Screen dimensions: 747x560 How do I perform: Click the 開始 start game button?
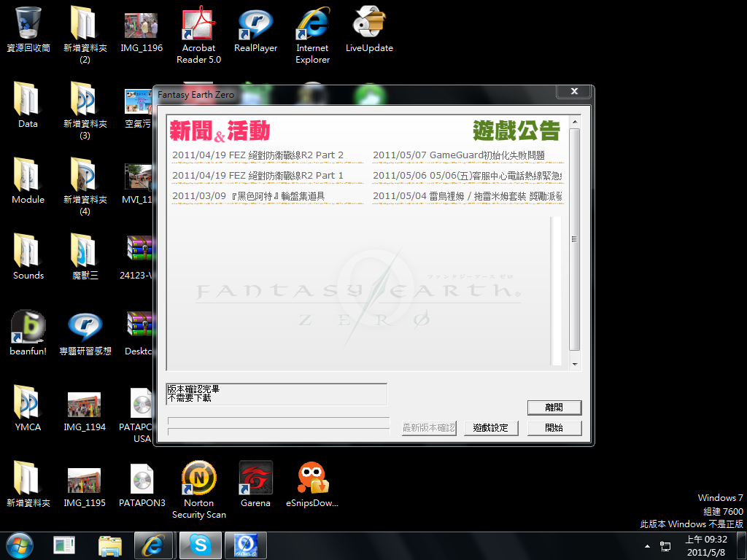point(554,427)
